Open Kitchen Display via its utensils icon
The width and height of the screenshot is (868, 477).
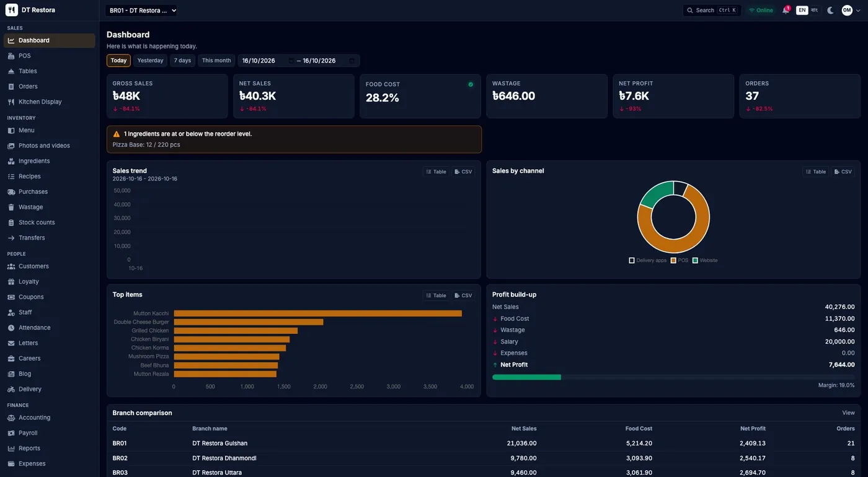(x=11, y=102)
